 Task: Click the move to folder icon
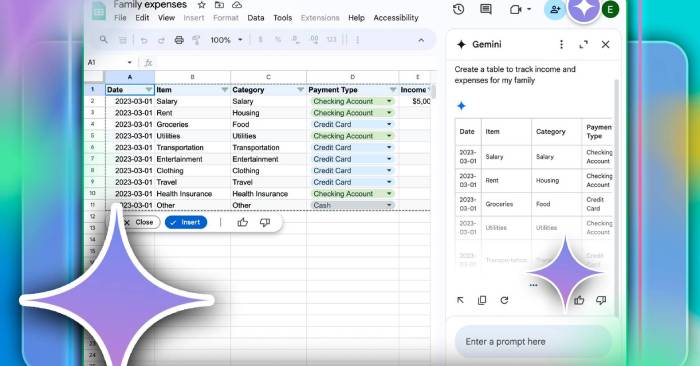tap(219, 5)
